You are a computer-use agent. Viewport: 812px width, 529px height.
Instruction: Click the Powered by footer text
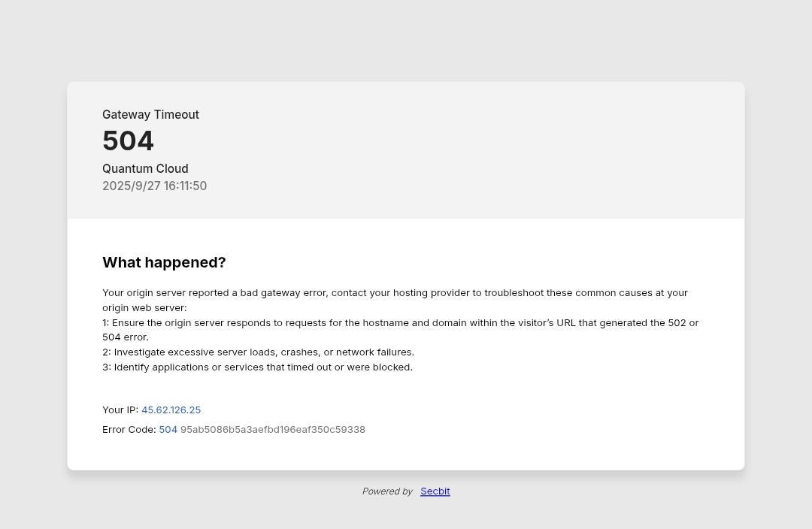pyautogui.click(x=387, y=491)
